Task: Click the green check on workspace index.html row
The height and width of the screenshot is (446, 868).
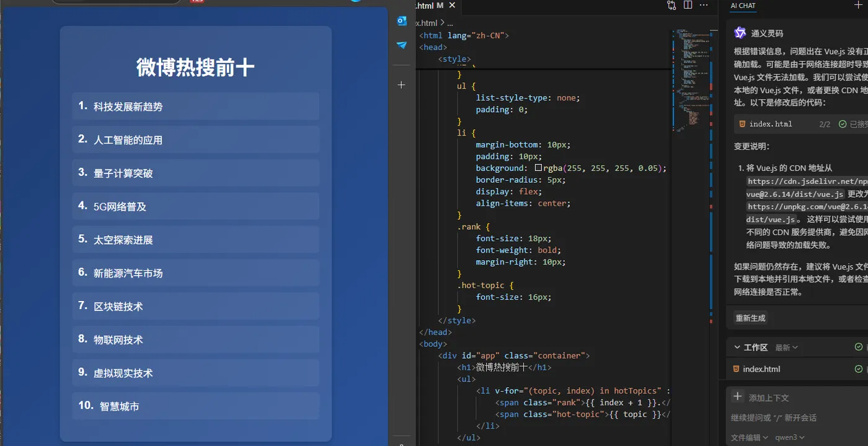Action: pyautogui.click(x=859, y=369)
